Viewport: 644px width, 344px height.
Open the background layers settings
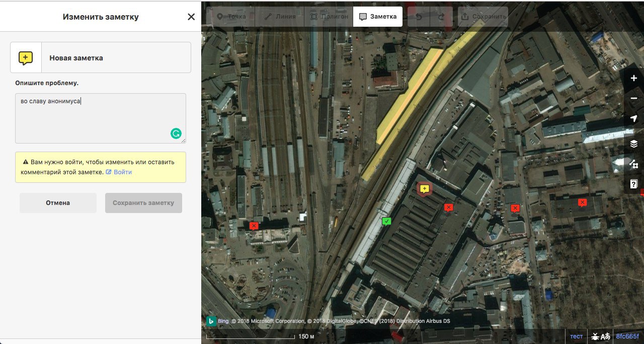pos(634,144)
